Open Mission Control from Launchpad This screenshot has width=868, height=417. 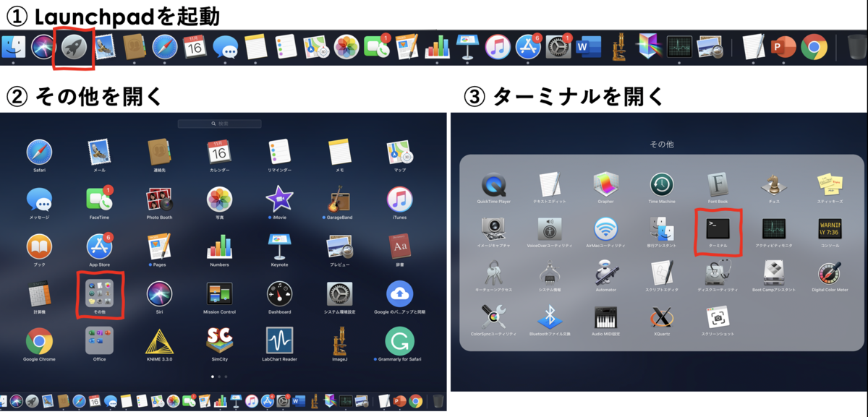[x=218, y=294]
